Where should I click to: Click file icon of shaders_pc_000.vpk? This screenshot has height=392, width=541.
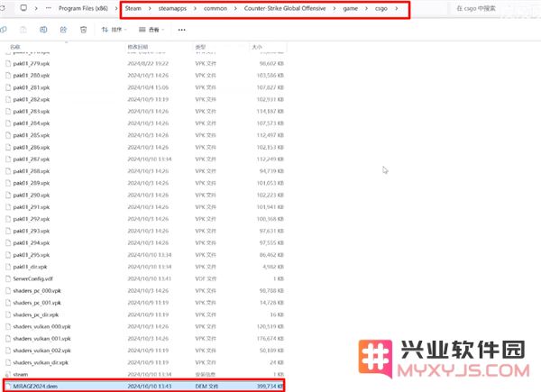click(8, 291)
